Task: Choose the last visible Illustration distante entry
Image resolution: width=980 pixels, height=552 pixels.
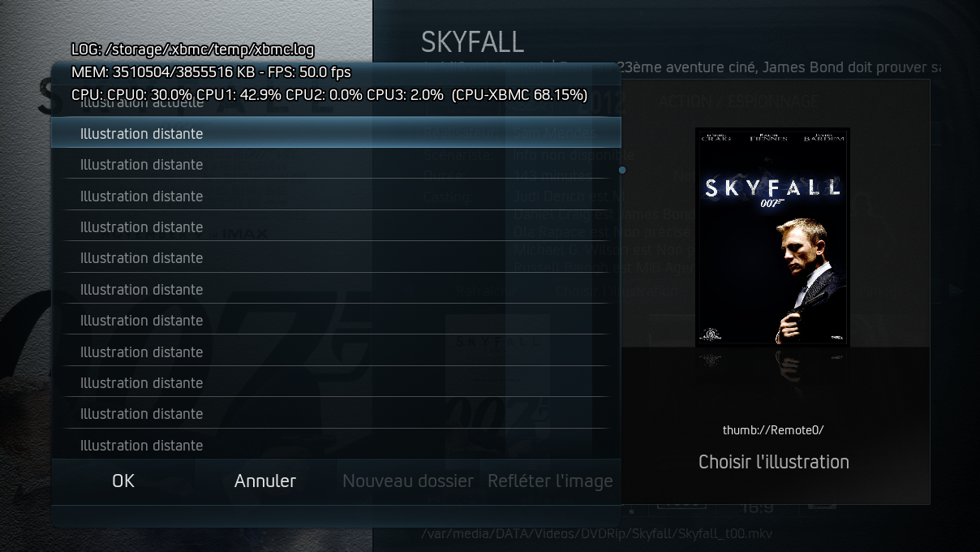Action: 329,445
